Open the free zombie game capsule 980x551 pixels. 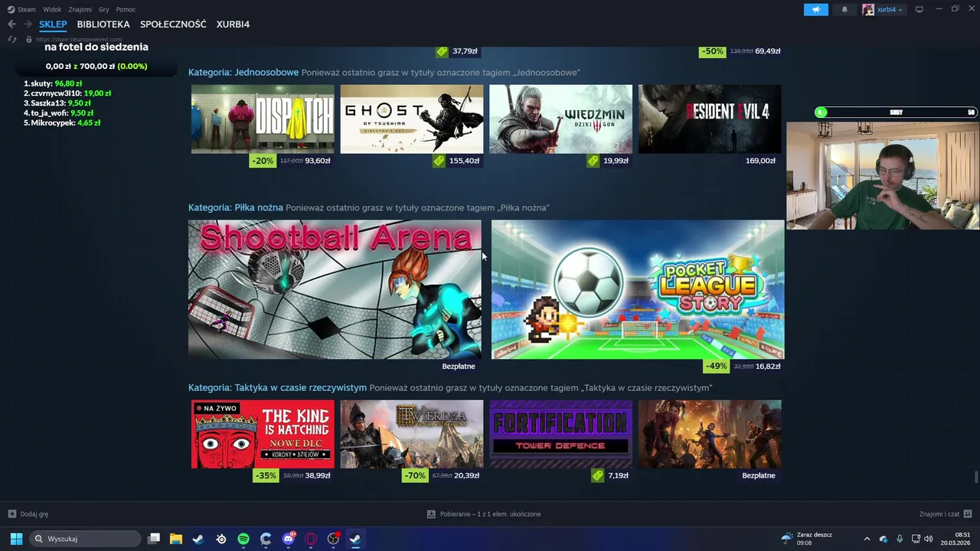[x=710, y=434]
